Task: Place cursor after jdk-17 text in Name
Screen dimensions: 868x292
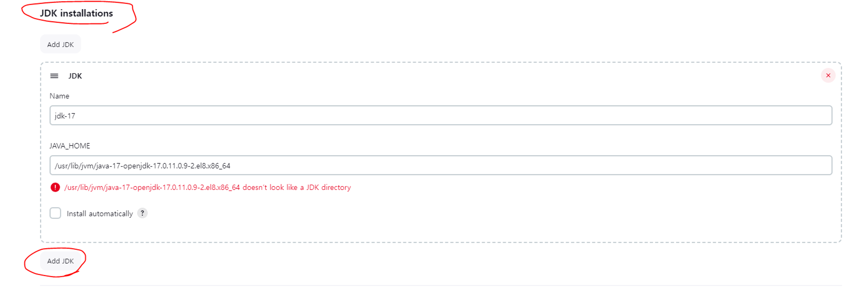Action: 76,116
